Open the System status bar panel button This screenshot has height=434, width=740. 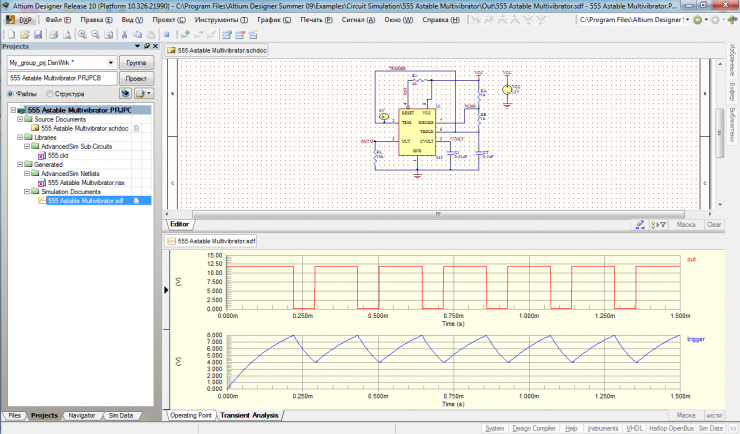tap(495, 428)
